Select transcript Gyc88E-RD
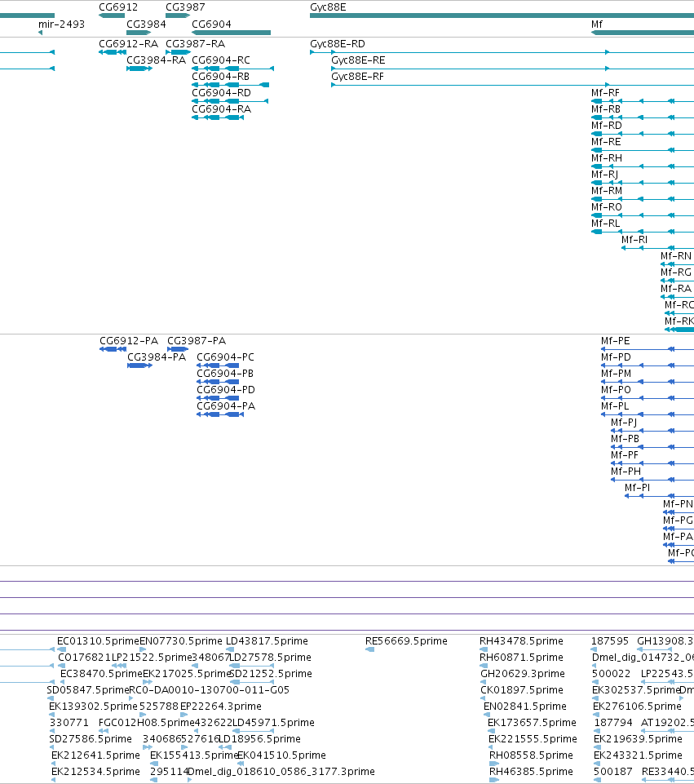 coord(338,44)
